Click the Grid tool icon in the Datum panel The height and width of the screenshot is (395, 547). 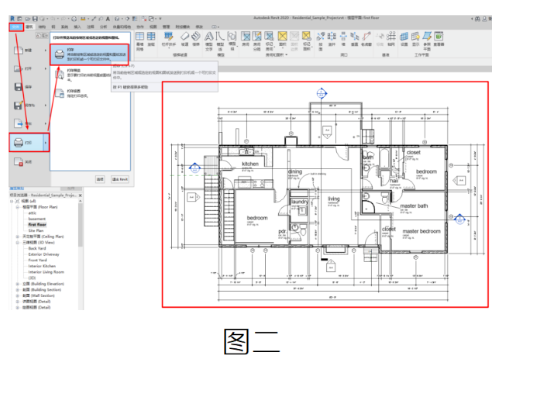[x=391, y=36]
